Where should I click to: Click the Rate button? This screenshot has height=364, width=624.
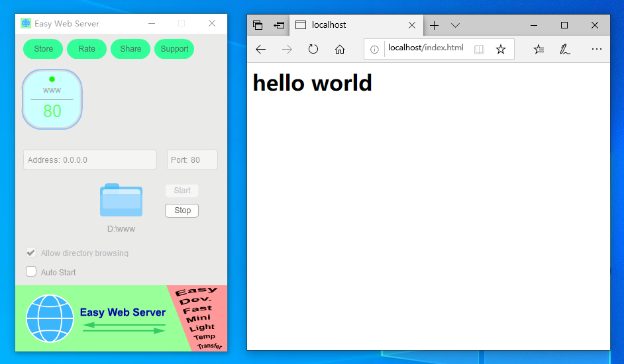87,49
